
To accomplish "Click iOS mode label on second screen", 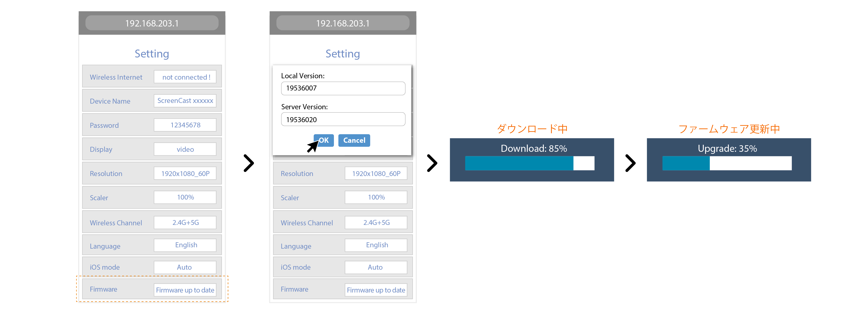I will 296,267.
